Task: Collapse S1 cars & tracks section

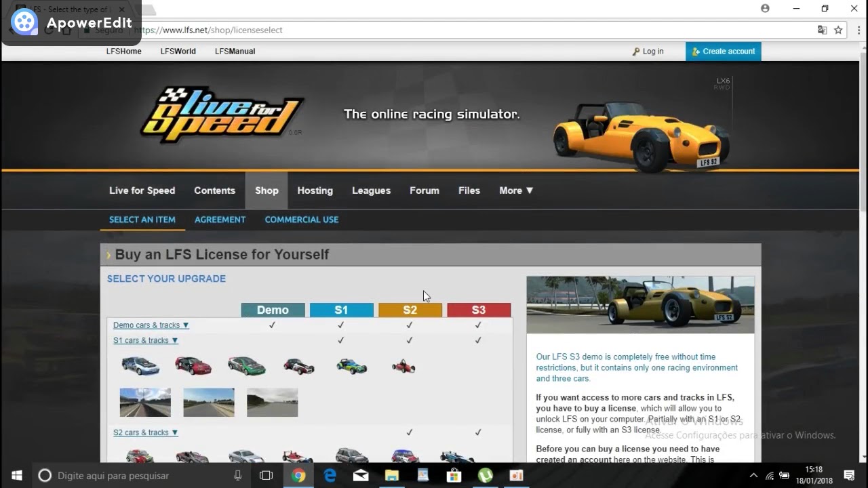Action: click(146, 340)
